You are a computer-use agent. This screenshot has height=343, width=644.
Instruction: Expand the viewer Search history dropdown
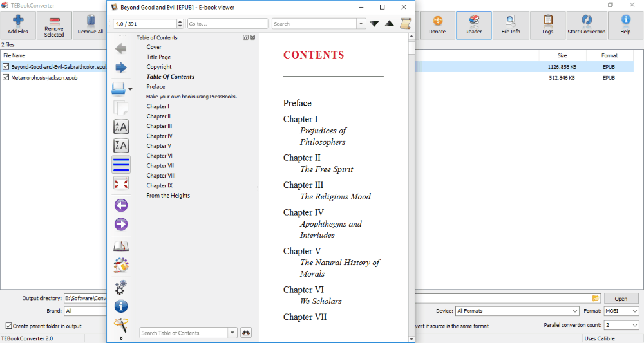pos(361,24)
